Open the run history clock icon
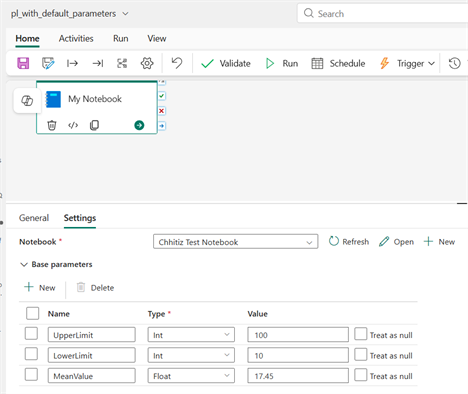 pos(454,63)
